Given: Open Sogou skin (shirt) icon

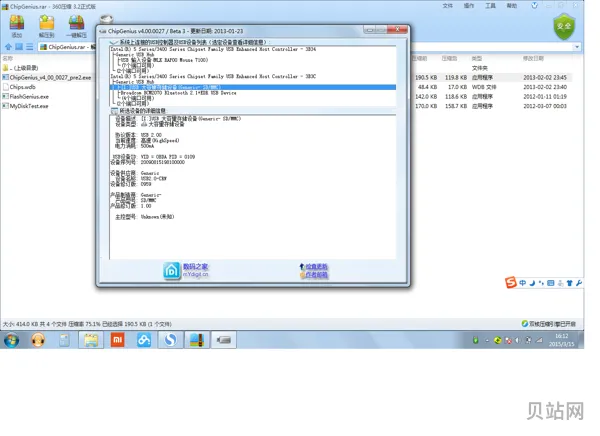Looking at the screenshot, I should 570,283.
